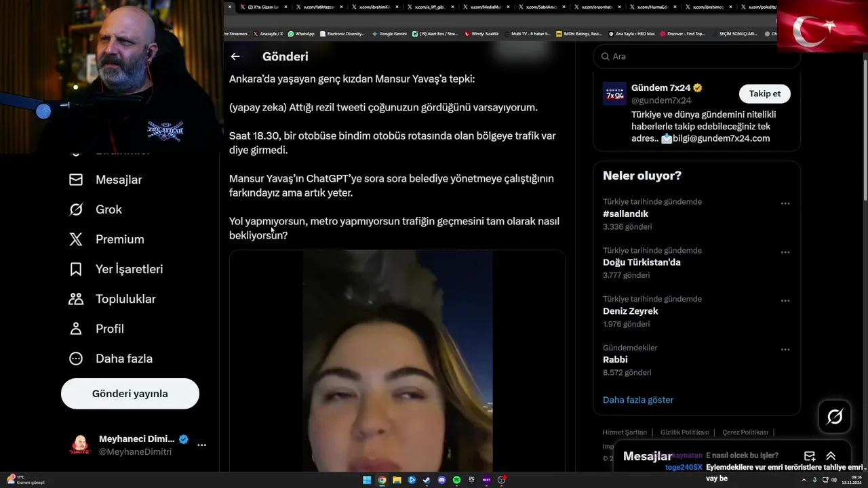This screenshot has width=868, height=488.
Task: Open the @gundem7x24 handle link
Action: (661, 100)
